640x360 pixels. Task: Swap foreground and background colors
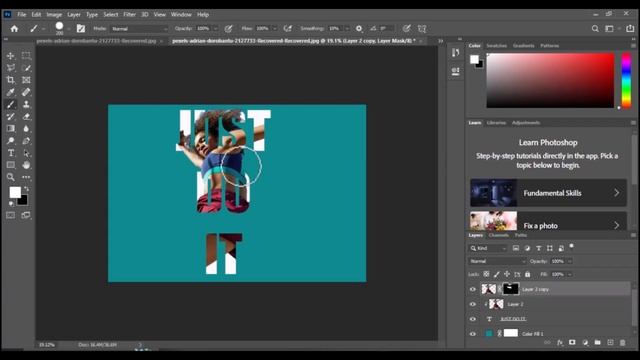tap(27, 189)
